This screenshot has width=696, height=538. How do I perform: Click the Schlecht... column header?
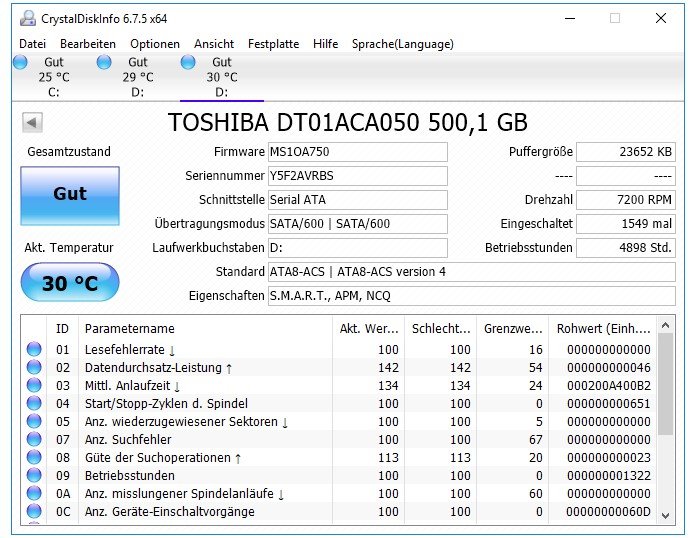(440, 328)
